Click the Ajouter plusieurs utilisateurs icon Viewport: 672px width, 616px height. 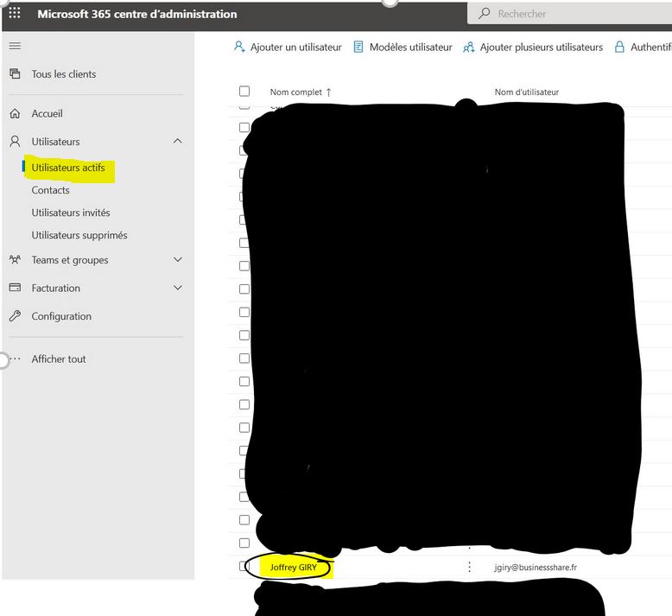point(469,47)
